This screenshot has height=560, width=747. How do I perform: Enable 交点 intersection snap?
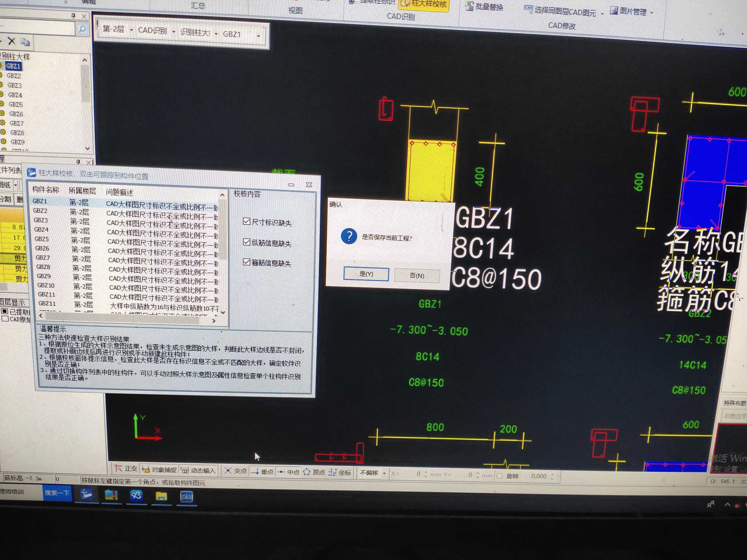235,471
